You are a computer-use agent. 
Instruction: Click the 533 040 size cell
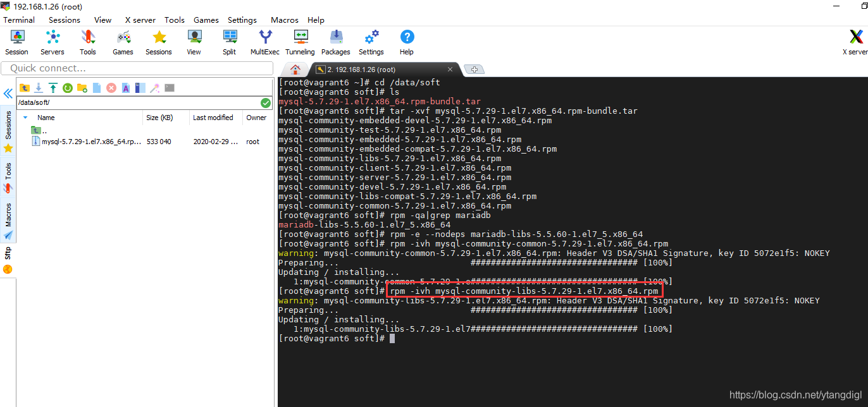pos(159,142)
